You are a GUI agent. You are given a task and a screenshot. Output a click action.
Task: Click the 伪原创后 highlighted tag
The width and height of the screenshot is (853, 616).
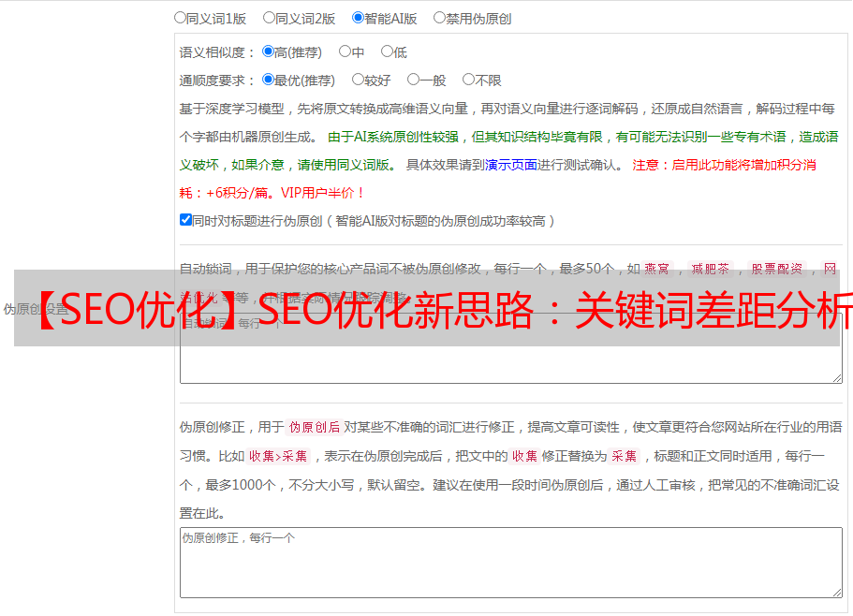click(x=315, y=427)
